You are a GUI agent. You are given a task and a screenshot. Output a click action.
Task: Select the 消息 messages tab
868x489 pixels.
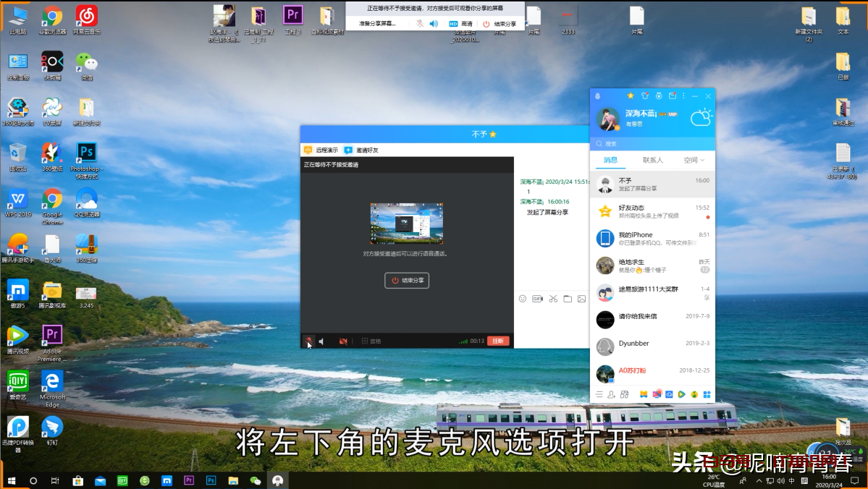(610, 160)
